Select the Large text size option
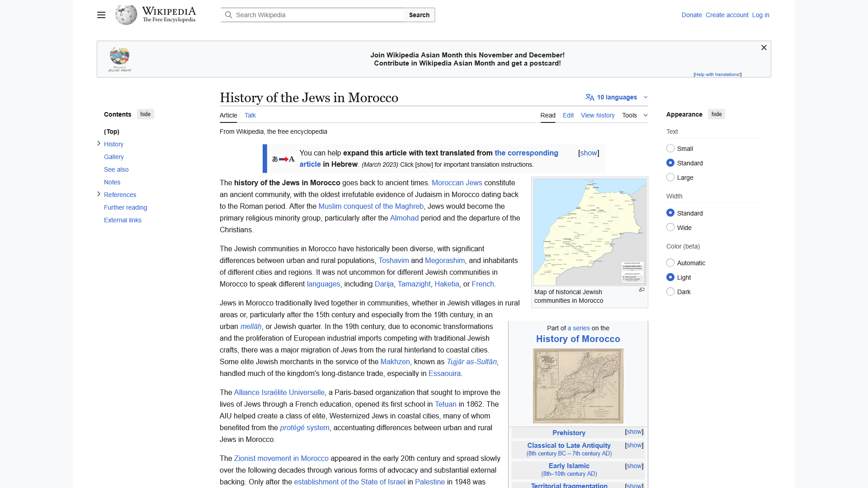The image size is (868, 488). click(x=670, y=177)
